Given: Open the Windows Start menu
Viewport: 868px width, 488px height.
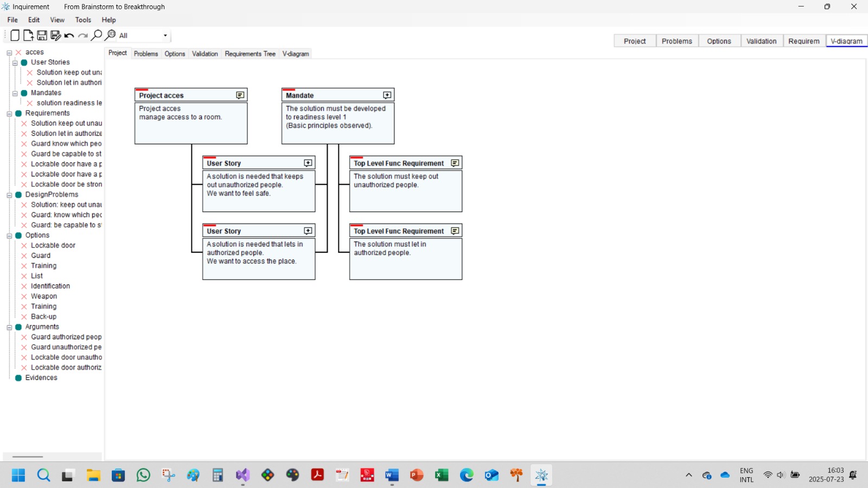Looking at the screenshot, I should (18, 476).
